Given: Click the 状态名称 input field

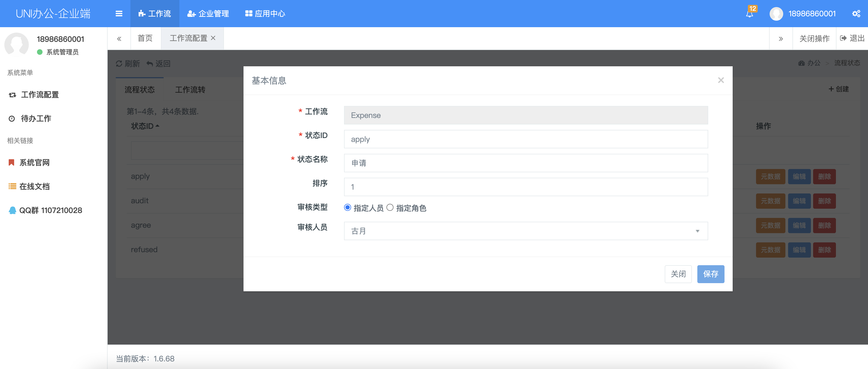Looking at the screenshot, I should tap(526, 163).
